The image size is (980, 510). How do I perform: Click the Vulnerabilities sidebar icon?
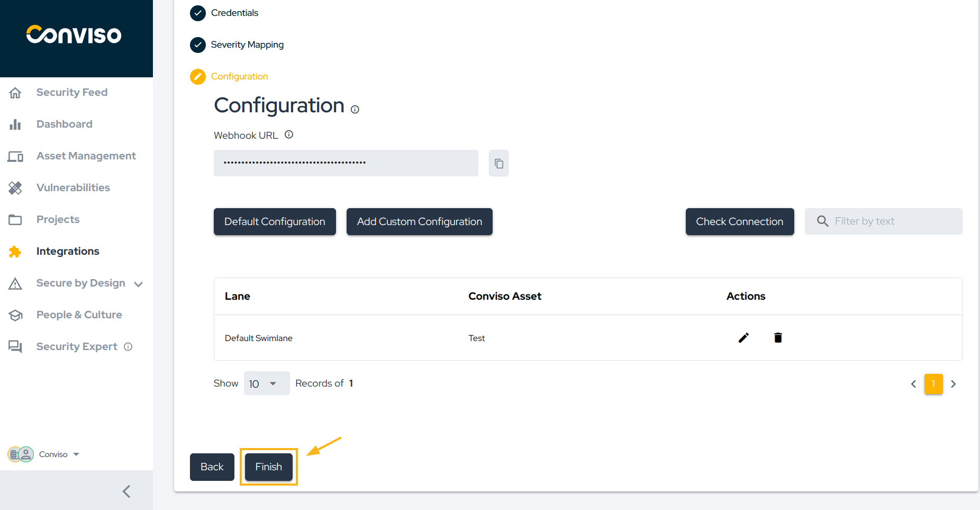tap(15, 187)
